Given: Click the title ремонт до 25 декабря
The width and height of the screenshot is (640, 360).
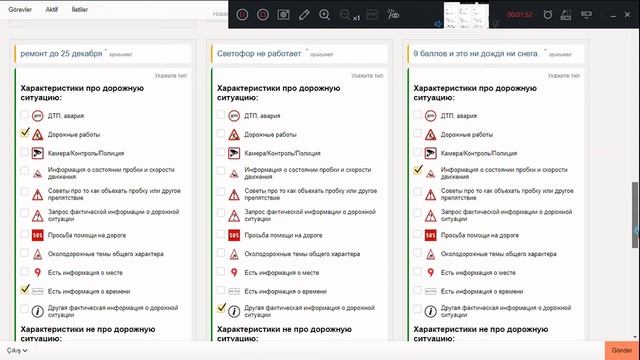Looking at the screenshot, I should [61, 53].
